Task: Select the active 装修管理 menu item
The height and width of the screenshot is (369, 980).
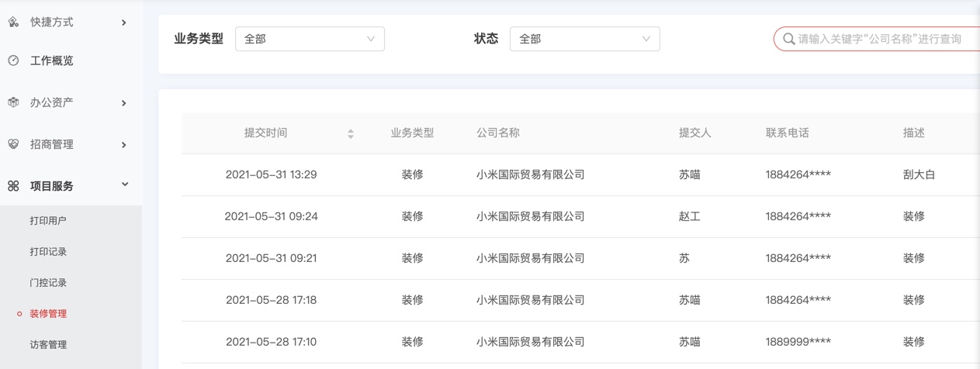Action: coord(48,314)
